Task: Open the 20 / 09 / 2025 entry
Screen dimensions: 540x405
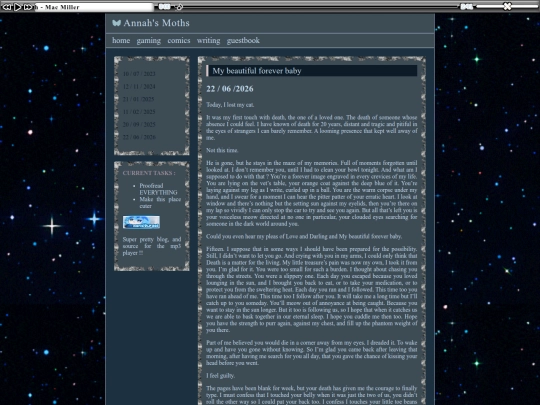Action: tap(139, 124)
